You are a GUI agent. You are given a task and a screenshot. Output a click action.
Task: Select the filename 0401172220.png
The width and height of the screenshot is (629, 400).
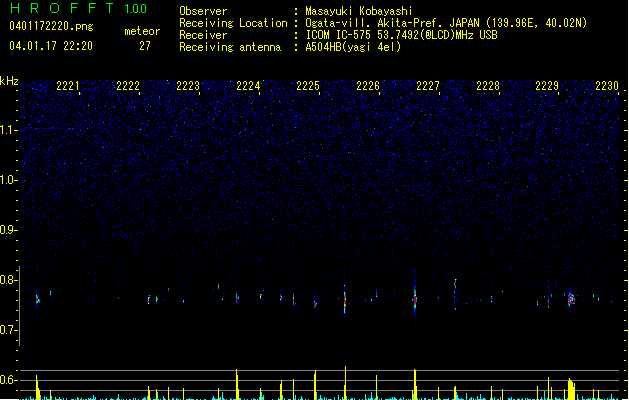click(x=51, y=26)
